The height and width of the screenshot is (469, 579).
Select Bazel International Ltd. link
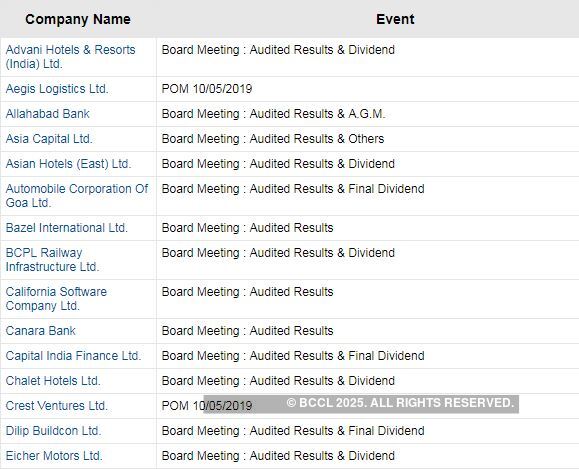(66, 228)
